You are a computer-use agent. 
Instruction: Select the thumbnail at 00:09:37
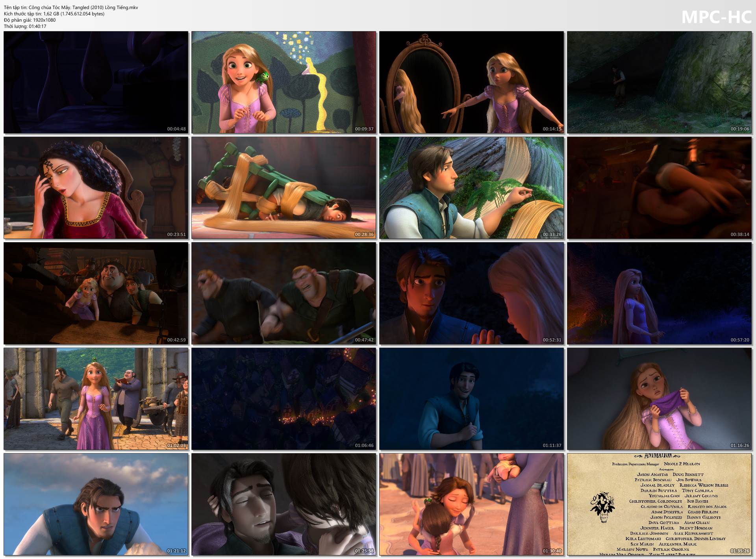pos(284,82)
